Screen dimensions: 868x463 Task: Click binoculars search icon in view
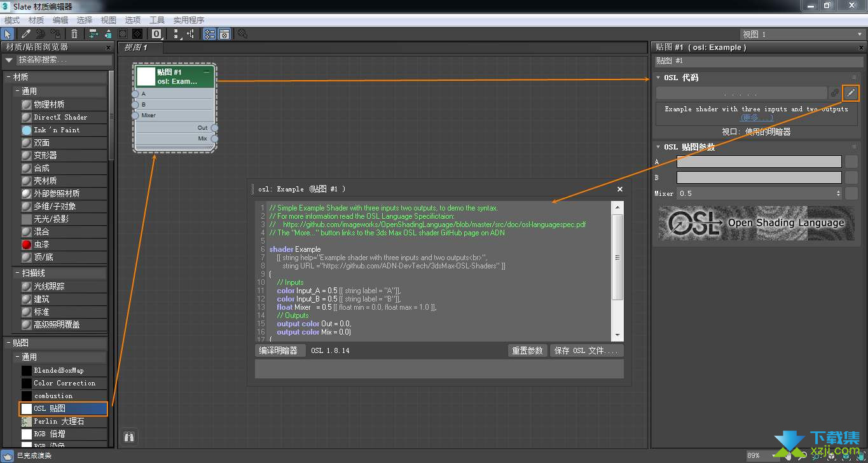point(129,437)
